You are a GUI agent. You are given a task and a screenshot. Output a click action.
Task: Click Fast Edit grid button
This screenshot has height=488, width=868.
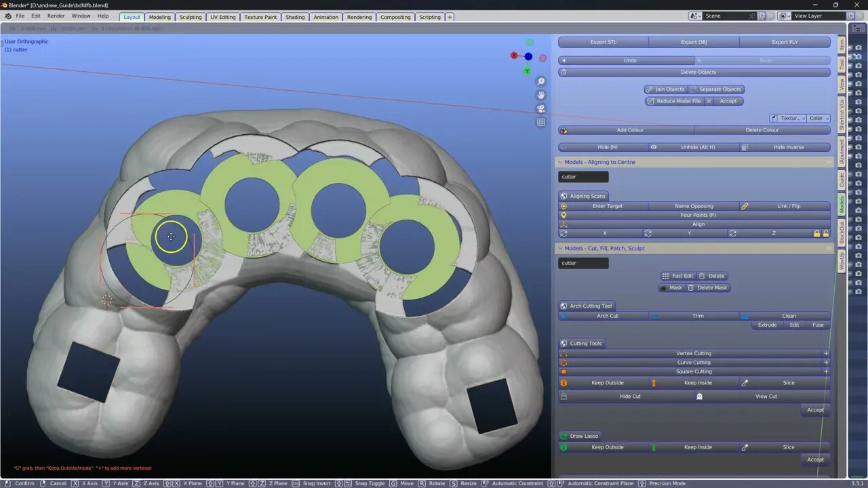(x=677, y=276)
